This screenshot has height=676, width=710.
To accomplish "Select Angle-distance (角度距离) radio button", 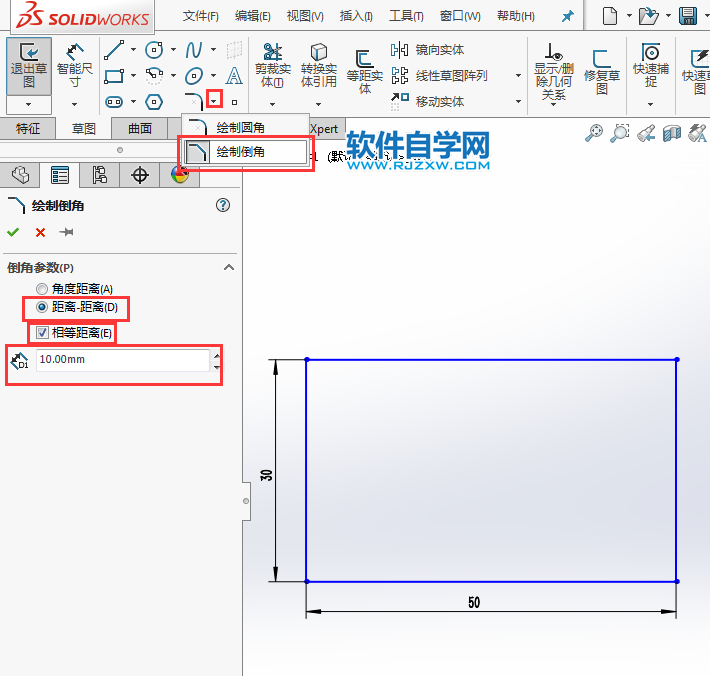I will pyautogui.click(x=42, y=289).
